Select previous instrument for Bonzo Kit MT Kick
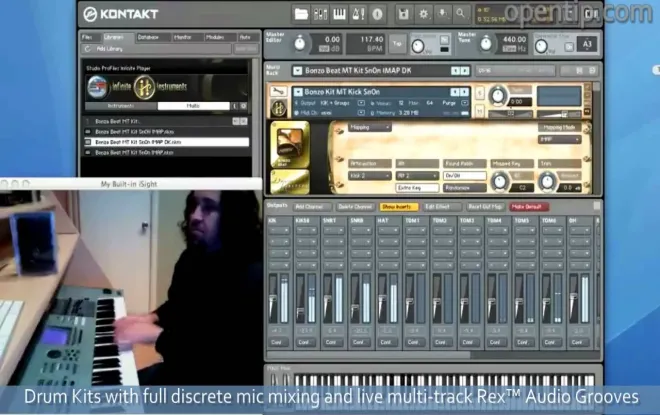The image size is (660, 415). tap(455, 92)
